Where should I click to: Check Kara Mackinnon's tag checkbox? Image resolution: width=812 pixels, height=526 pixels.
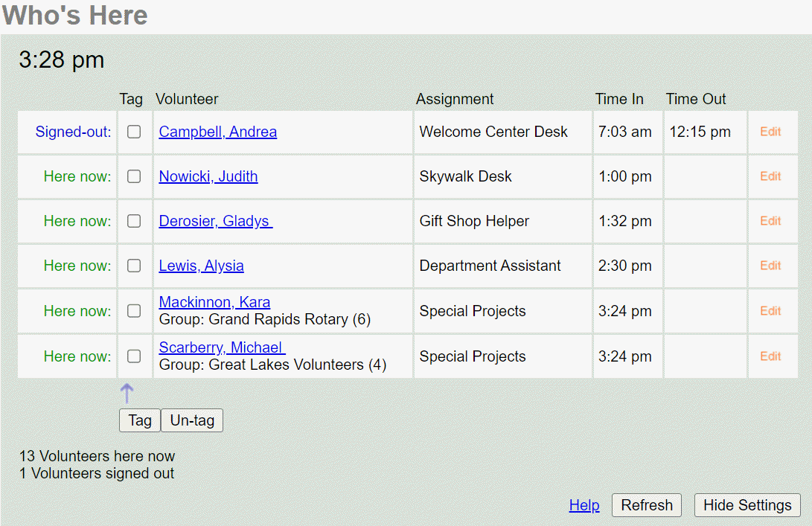click(134, 311)
